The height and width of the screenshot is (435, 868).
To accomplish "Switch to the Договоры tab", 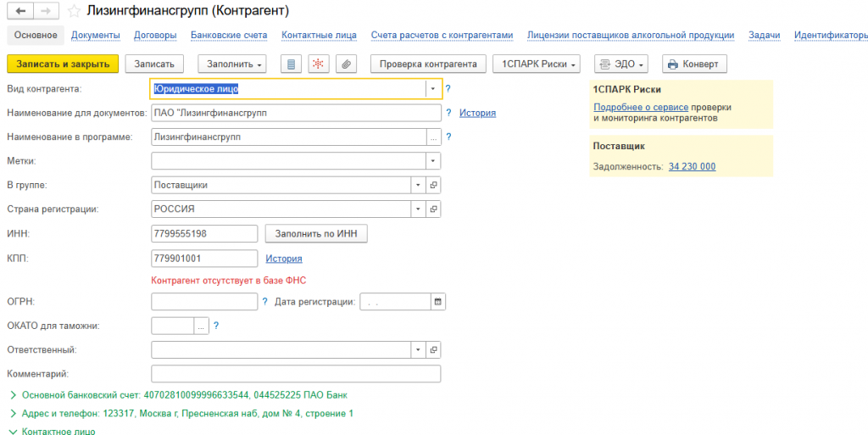I will tap(156, 36).
